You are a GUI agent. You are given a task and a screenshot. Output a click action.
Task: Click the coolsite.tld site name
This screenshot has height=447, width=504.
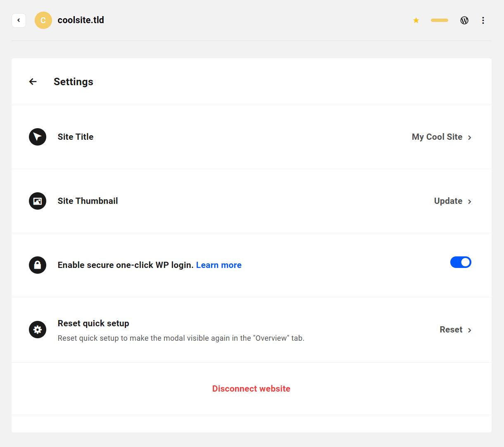(x=81, y=20)
